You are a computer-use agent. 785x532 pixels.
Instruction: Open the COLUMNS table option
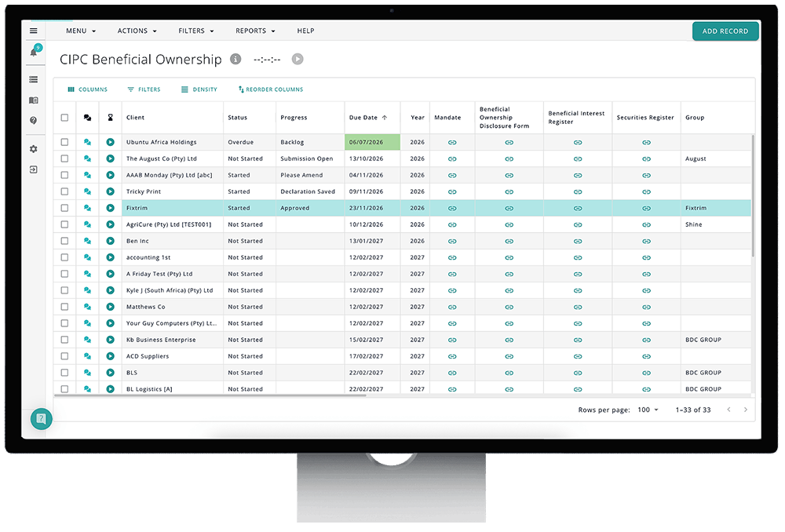(x=88, y=89)
